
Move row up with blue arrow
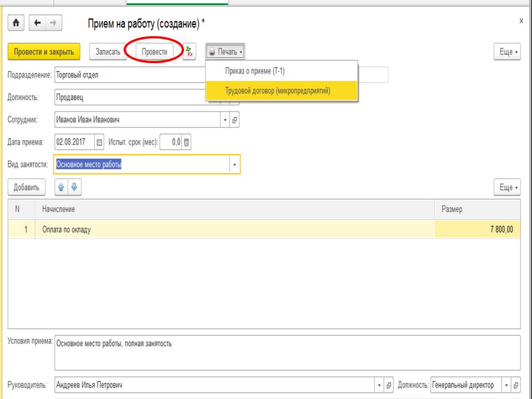pyautogui.click(x=62, y=187)
